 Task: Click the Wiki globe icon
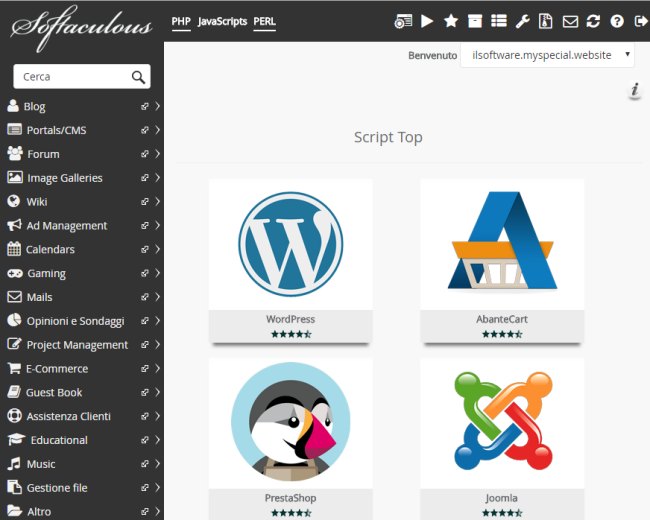click(x=14, y=201)
